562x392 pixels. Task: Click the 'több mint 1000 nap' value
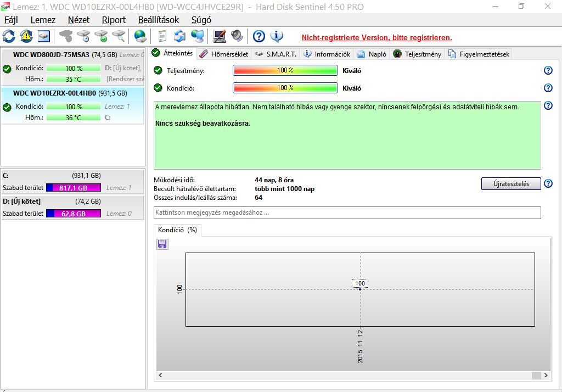pyautogui.click(x=285, y=189)
